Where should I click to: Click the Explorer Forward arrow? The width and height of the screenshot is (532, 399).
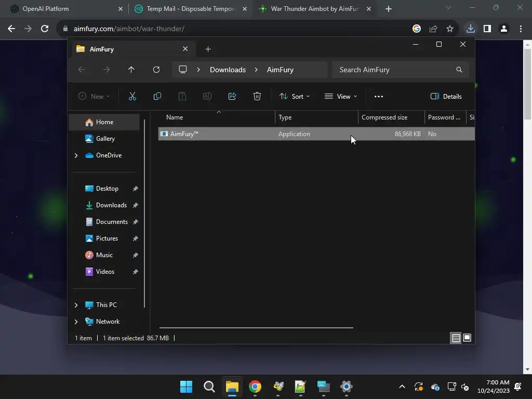(x=107, y=70)
